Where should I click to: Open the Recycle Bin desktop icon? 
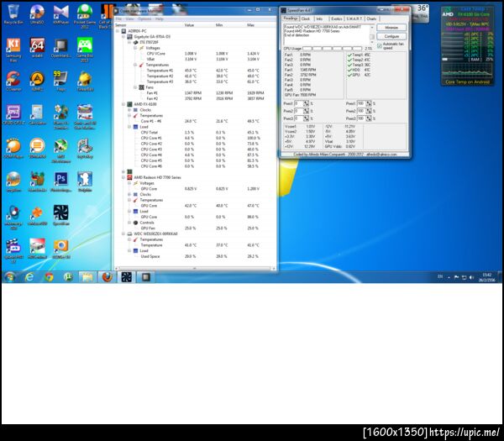pyautogui.click(x=13, y=13)
